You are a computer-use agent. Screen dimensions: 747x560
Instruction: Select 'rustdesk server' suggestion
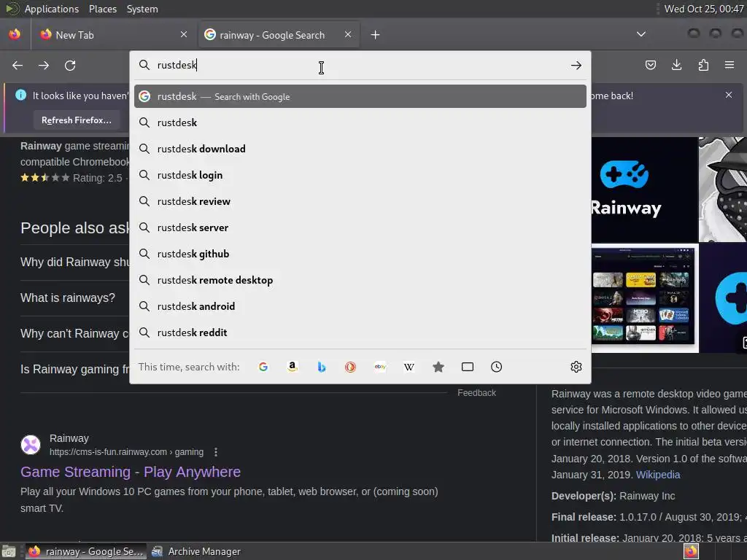(x=360, y=227)
